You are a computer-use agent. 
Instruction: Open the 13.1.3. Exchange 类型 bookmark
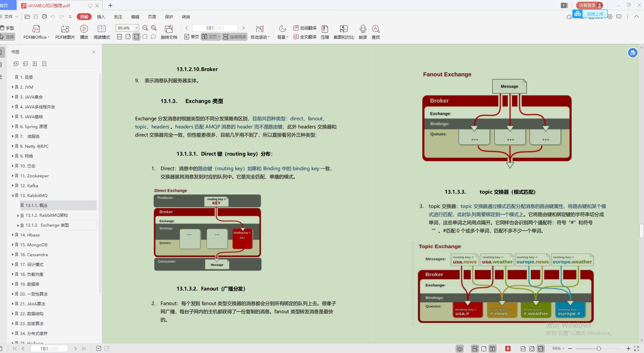(47, 225)
